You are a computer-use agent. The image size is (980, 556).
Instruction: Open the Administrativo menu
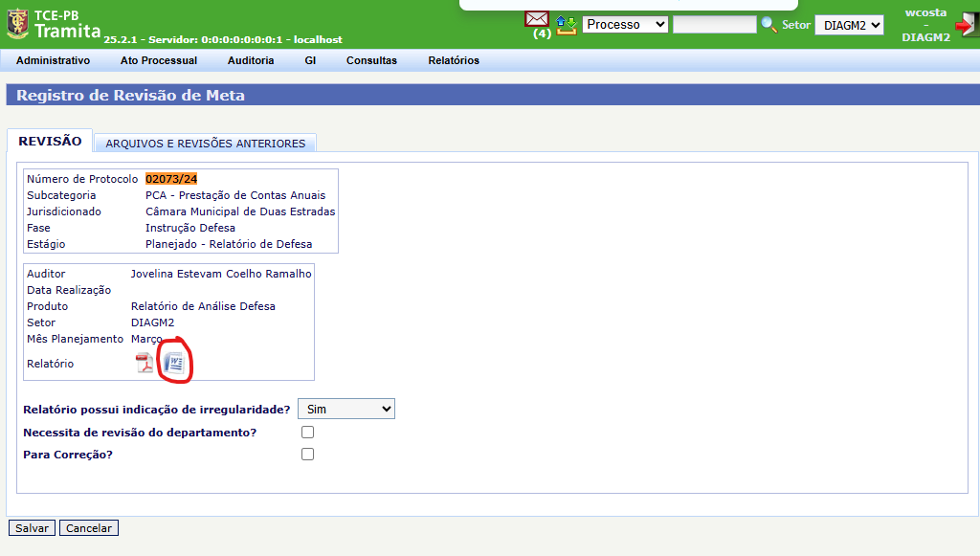(54, 60)
